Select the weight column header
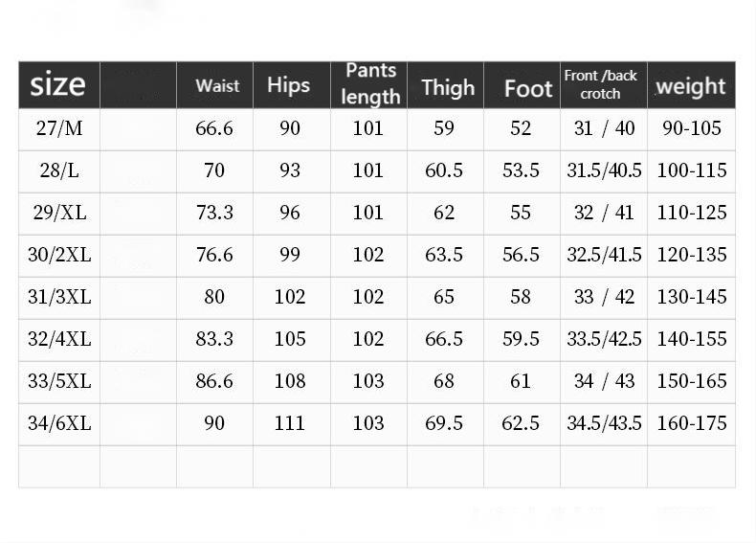This screenshot has width=756, height=543. tap(690, 86)
